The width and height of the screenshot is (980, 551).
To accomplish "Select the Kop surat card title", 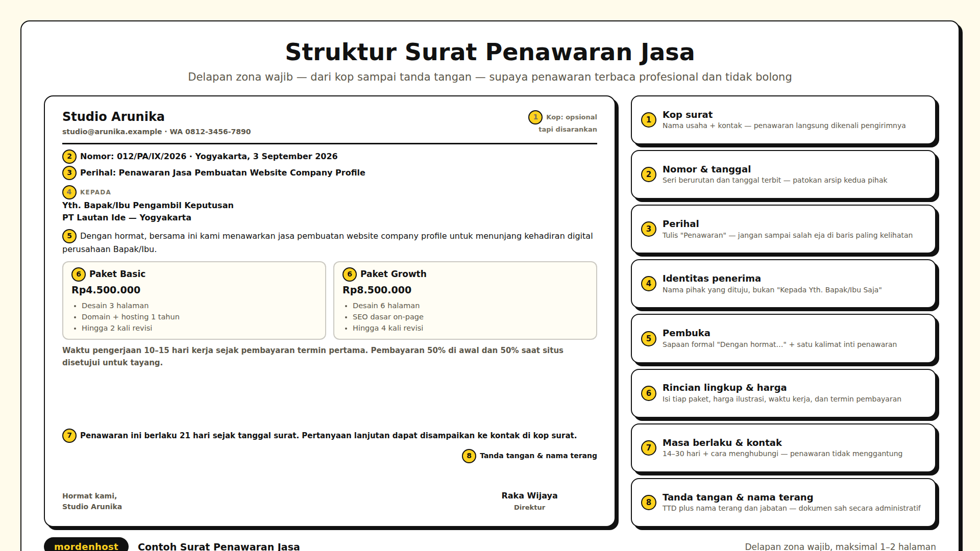I will point(687,115).
